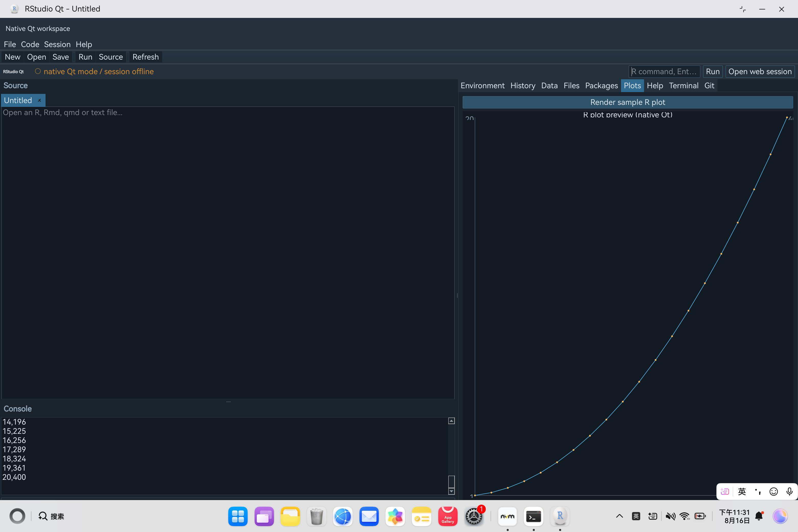Click the Open toolbar button
This screenshot has width=798, height=532.
[37, 57]
